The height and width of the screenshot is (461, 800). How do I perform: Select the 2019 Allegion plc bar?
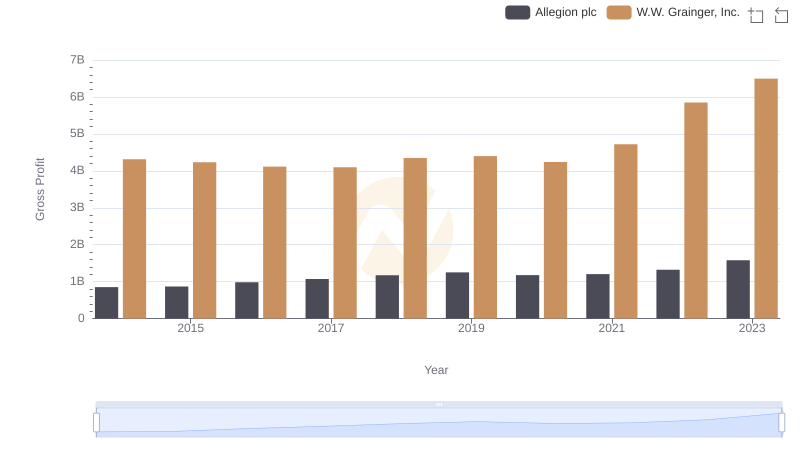pos(457,295)
